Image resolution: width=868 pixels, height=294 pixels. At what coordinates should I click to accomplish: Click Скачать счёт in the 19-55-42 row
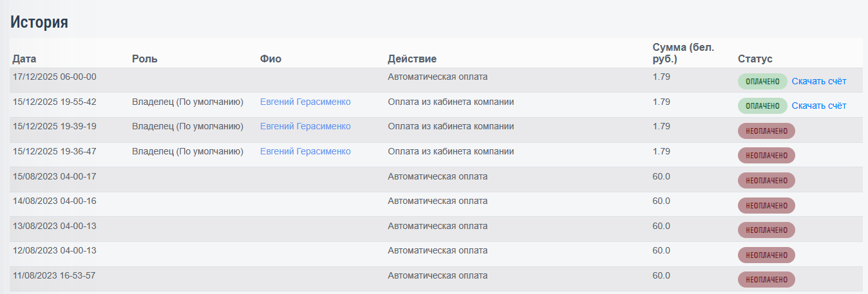pos(818,106)
